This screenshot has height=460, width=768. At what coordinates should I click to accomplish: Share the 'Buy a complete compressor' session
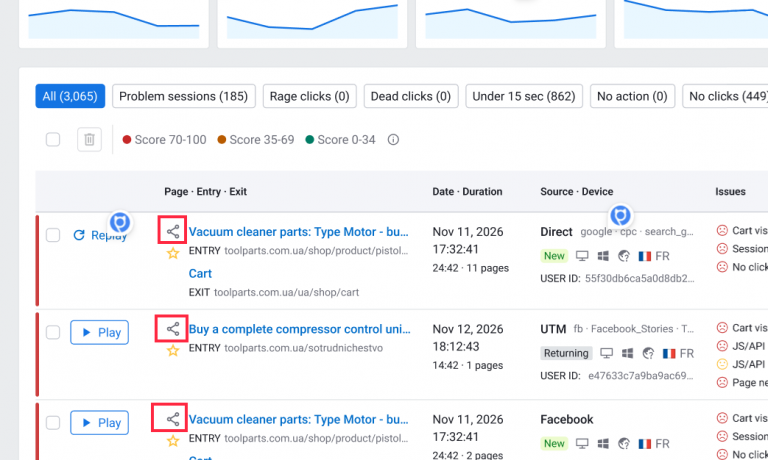[x=172, y=329]
